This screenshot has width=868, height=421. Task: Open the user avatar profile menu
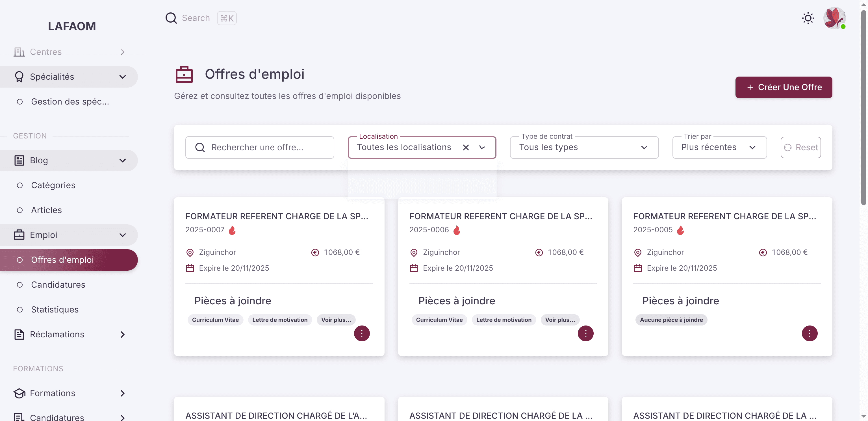pos(834,18)
